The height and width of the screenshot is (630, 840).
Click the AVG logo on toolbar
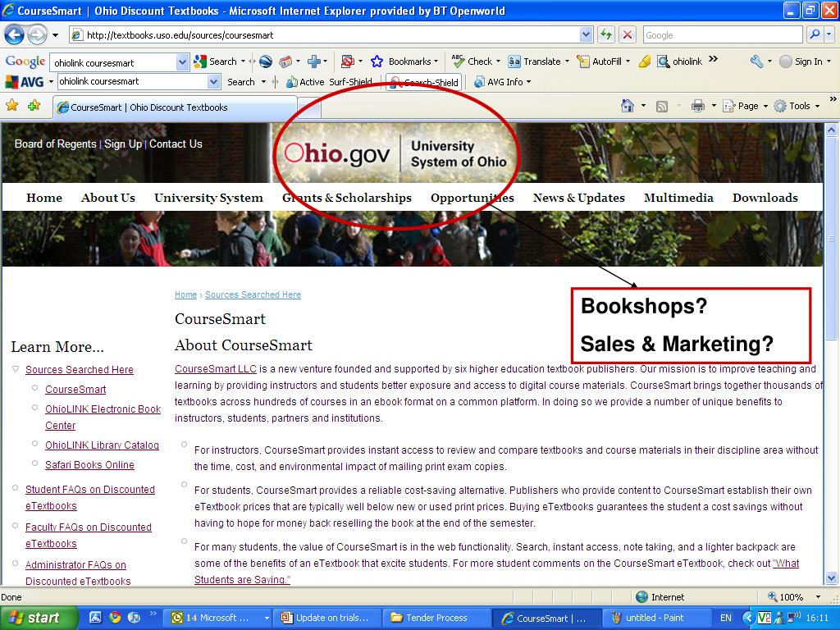(x=24, y=82)
